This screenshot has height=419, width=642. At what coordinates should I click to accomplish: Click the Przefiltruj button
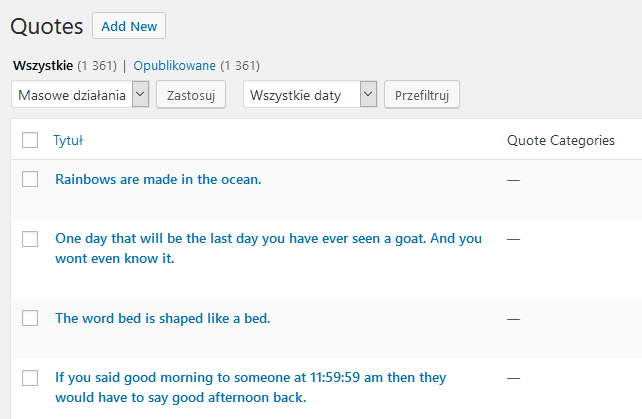click(x=421, y=95)
